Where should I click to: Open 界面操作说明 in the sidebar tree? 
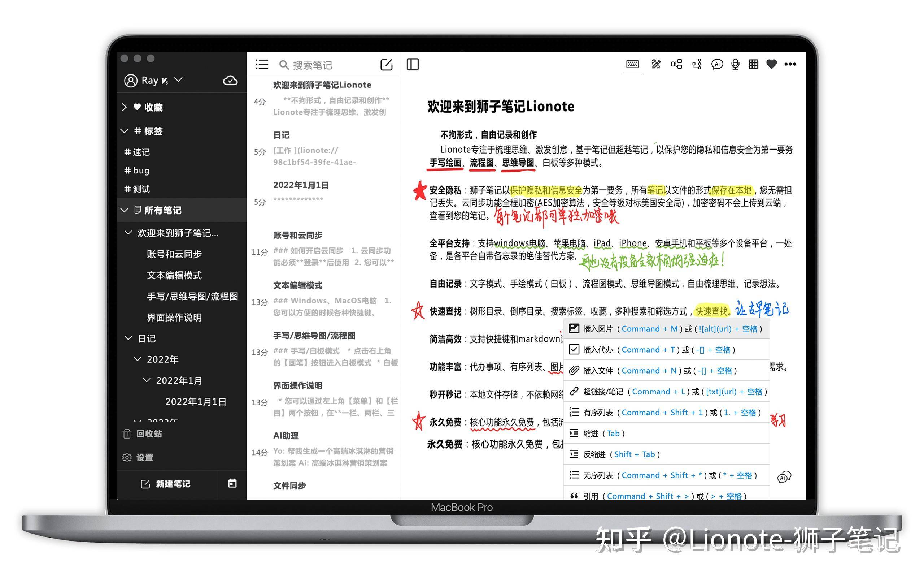tap(174, 317)
